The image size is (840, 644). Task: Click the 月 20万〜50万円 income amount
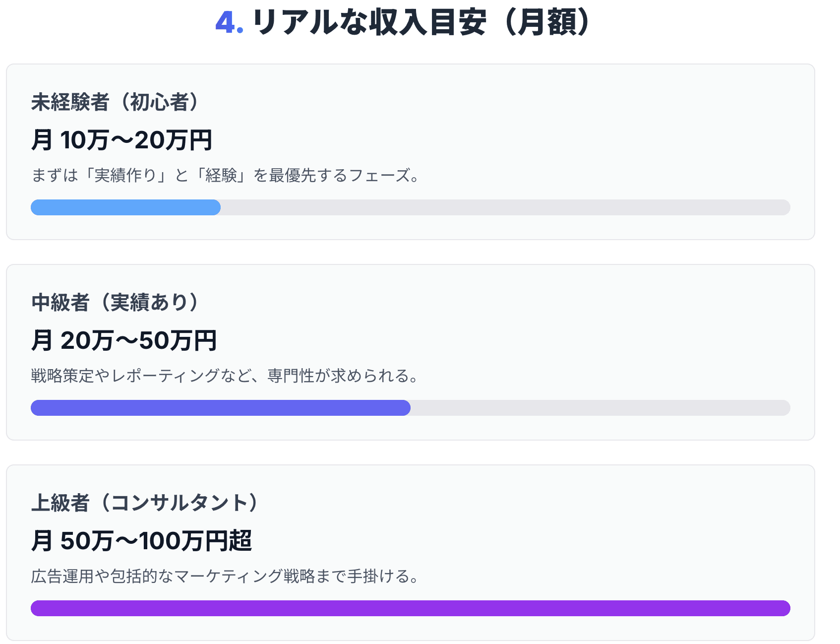(123, 340)
